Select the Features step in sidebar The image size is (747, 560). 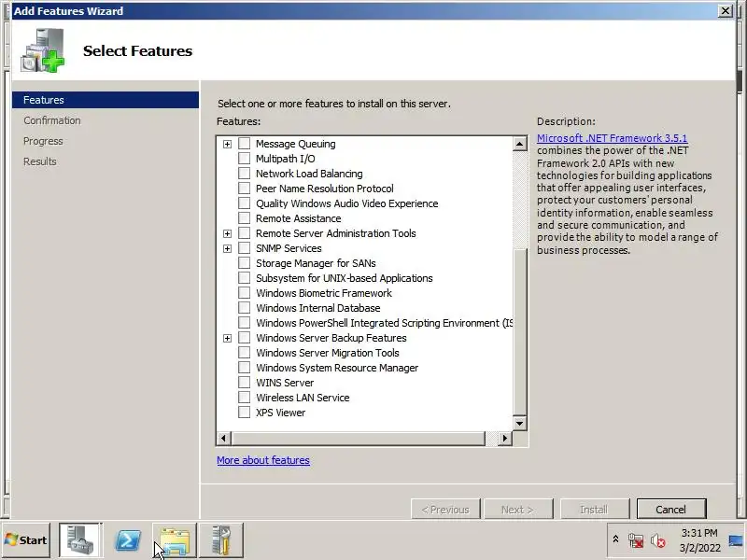pyautogui.click(x=106, y=100)
